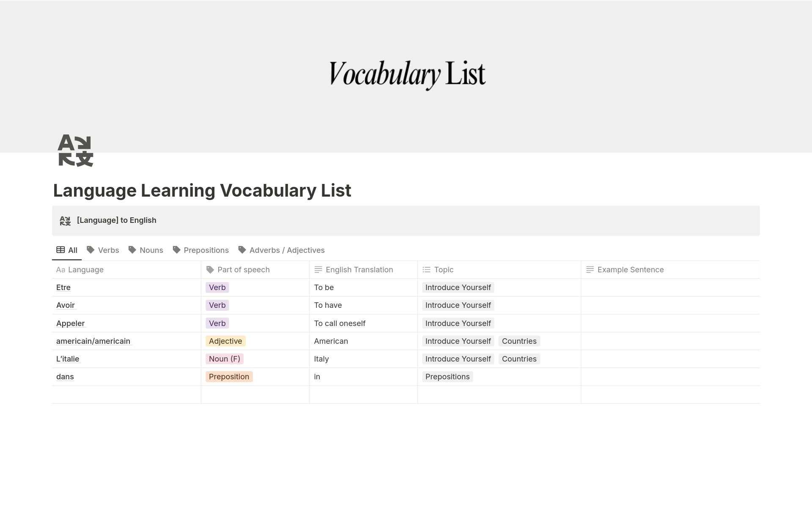Open the Appeler vocabulary entry
812x507 pixels.
tap(71, 323)
